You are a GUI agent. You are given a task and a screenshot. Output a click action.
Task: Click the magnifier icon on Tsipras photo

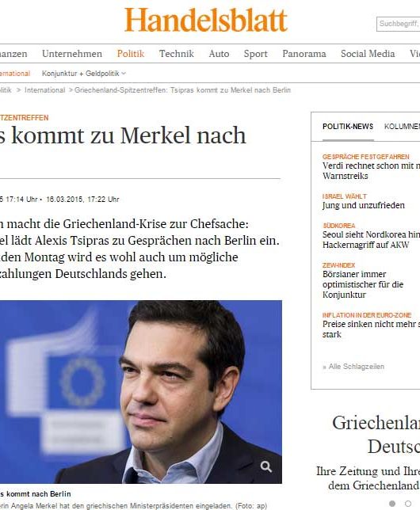click(266, 466)
